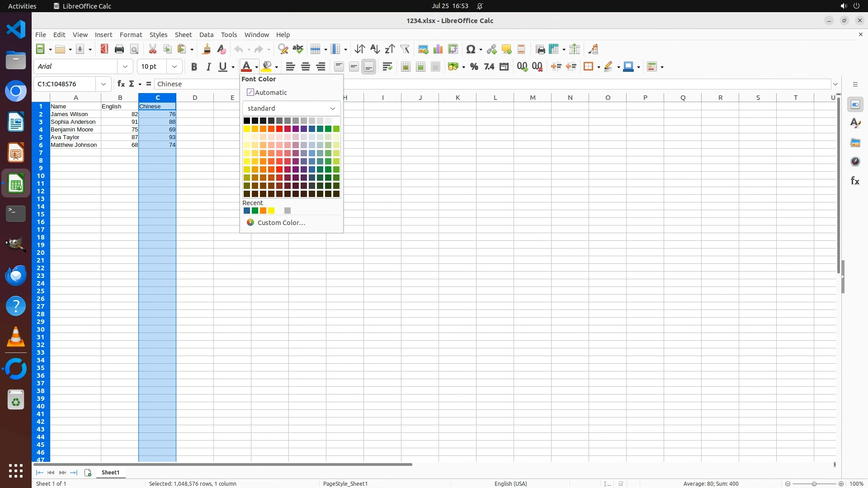Click the Sort Ascending icon
Viewport: 868px width, 488px height.
point(375,49)
